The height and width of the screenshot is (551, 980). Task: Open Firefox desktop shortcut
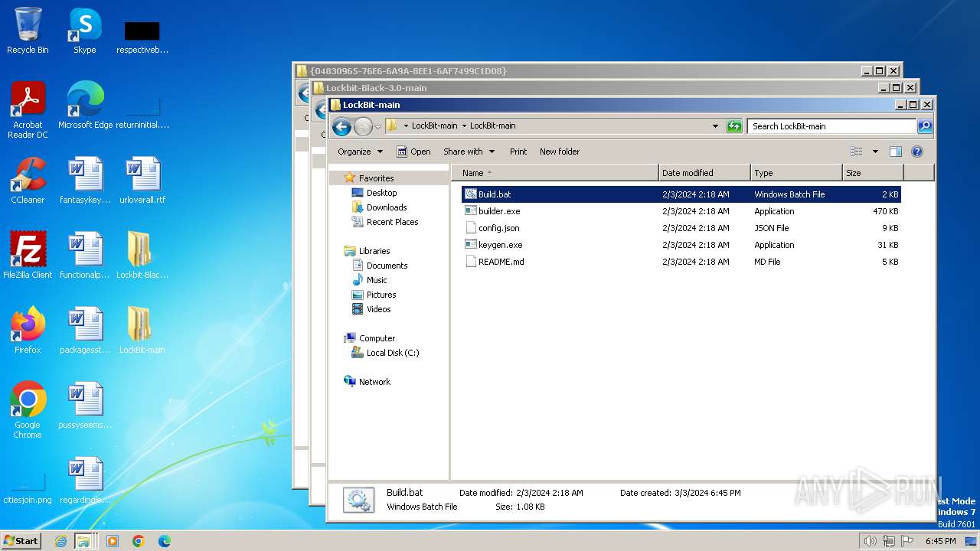(28, 331)
